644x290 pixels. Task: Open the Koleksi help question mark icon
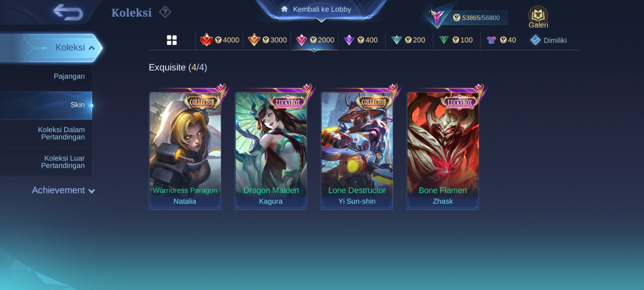(165, 12)
